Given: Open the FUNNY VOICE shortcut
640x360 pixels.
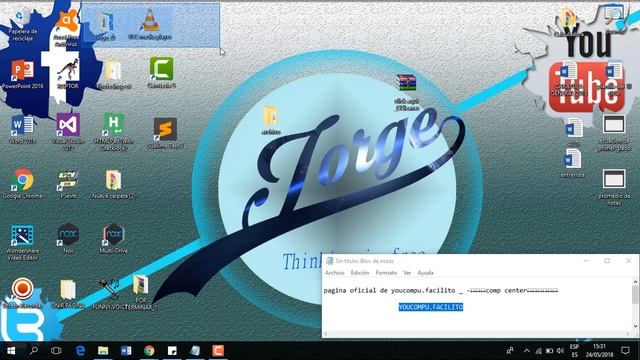Looking at the screenshot, I should coord(108,294).
